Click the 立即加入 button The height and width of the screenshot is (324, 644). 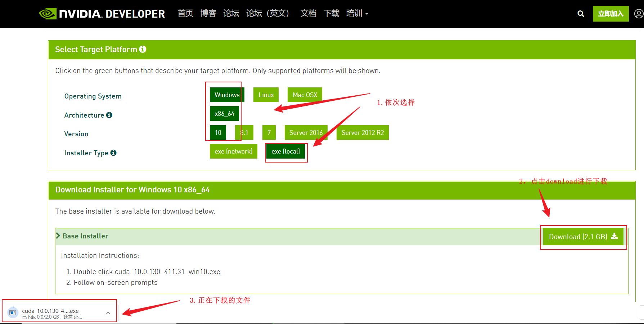pyautogui.click(x=611, y=14)
